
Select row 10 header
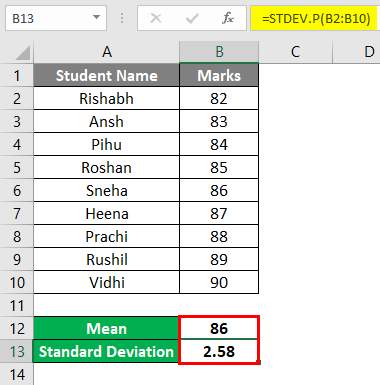(17, 283)
